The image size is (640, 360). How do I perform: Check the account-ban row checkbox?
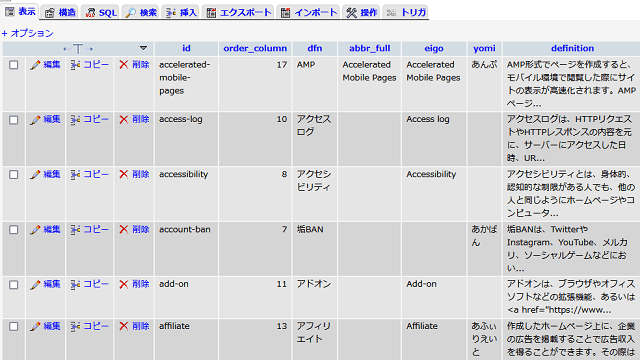(13, 230)
